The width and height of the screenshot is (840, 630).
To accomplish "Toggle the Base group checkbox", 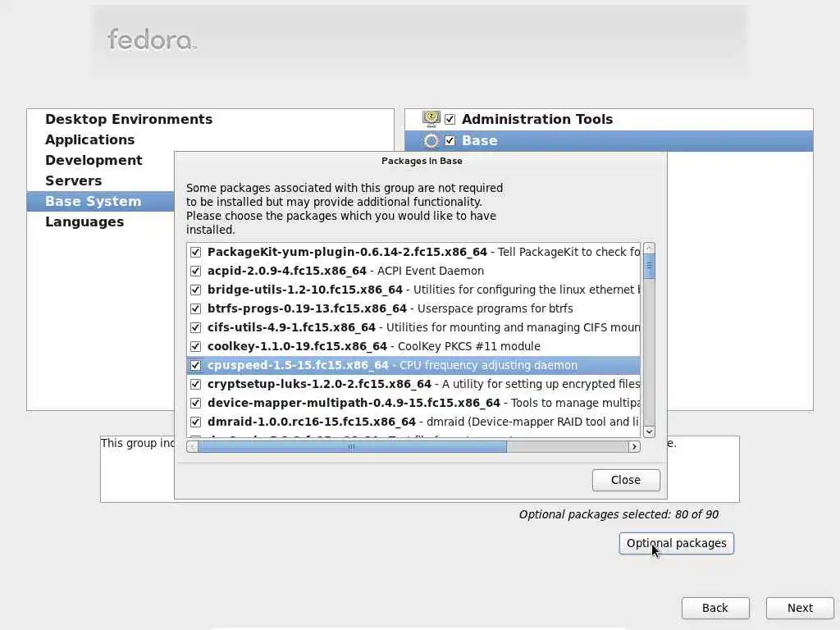I will click(450, 141).
